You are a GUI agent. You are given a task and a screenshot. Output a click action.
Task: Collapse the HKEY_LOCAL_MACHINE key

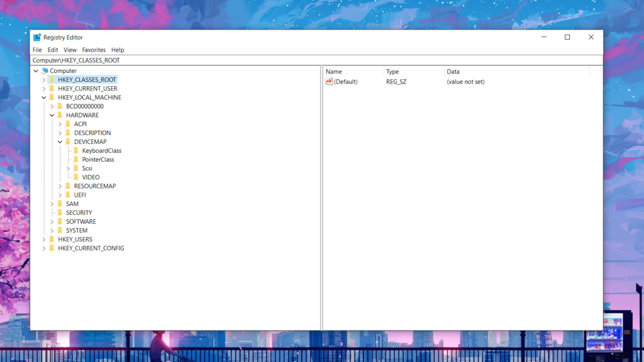44,97
